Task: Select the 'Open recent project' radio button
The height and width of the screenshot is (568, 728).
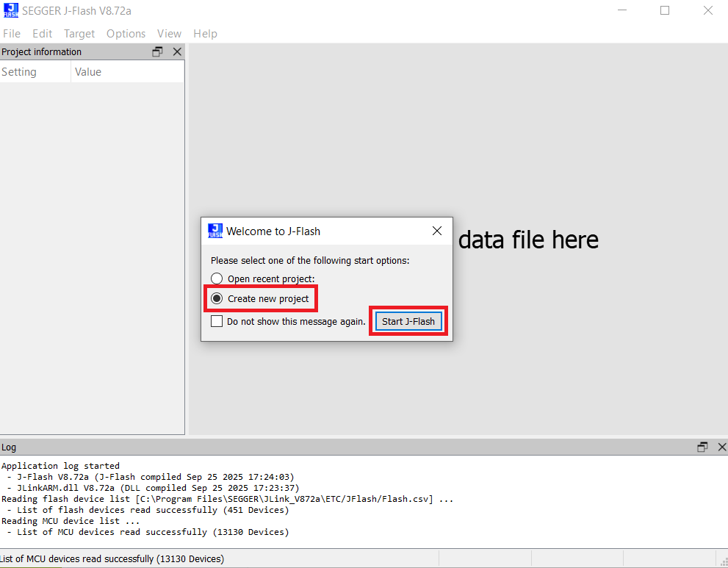Action: pos(217,278)
